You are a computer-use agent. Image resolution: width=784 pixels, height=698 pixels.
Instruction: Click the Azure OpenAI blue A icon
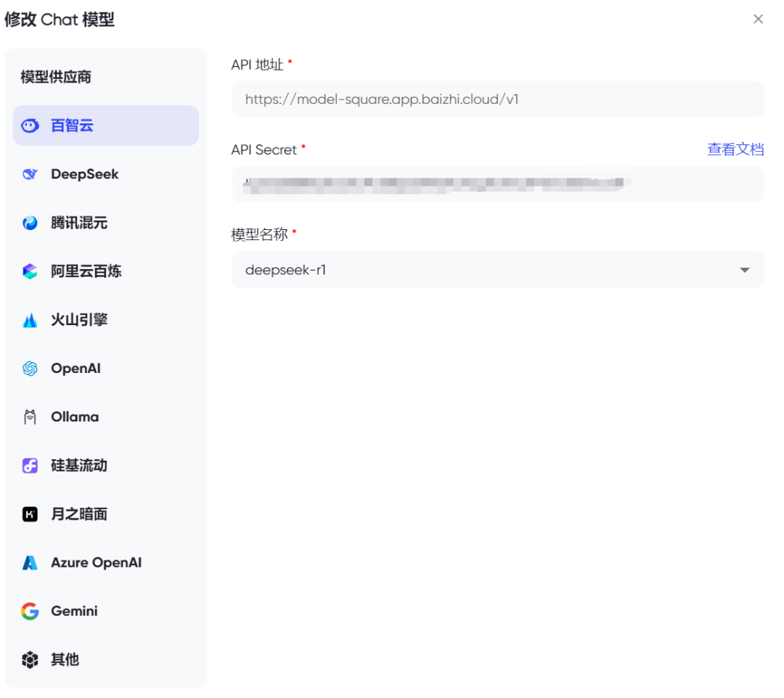30,562
